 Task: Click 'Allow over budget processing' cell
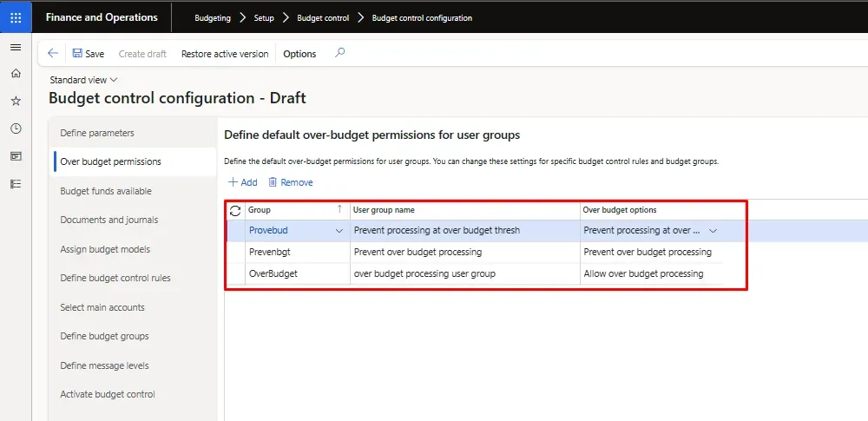coord(652,273)
